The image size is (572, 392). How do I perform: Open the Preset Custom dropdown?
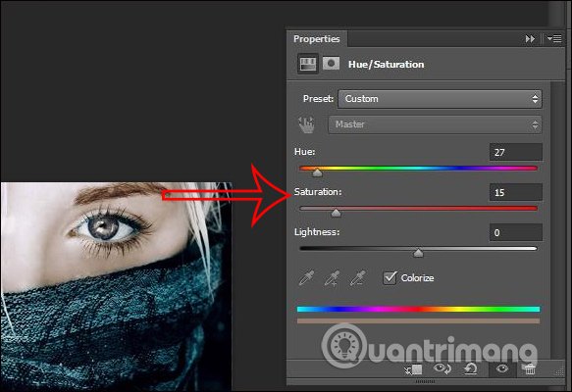(440, 99)
